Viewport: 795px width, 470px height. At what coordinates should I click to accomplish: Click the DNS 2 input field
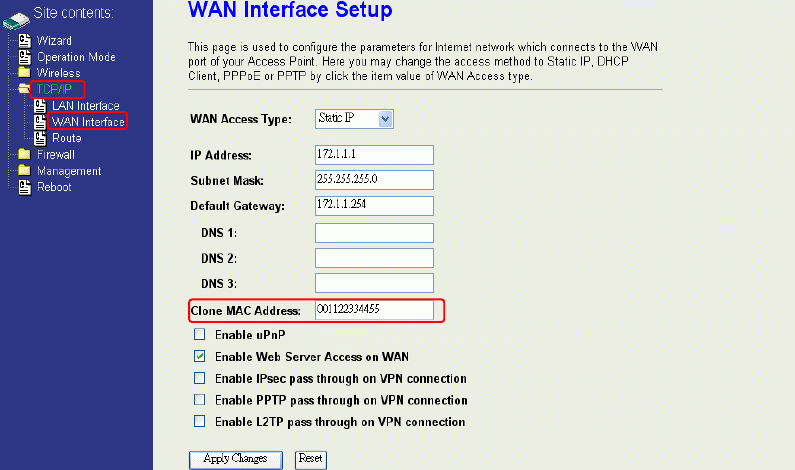[x=374, y=258]
